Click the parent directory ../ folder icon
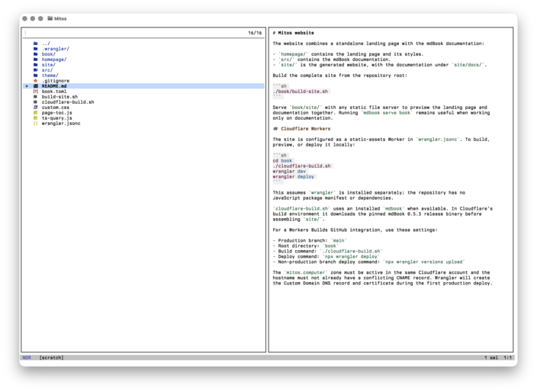The height and width of the screenshot is (392, 537). click(36, 43)
